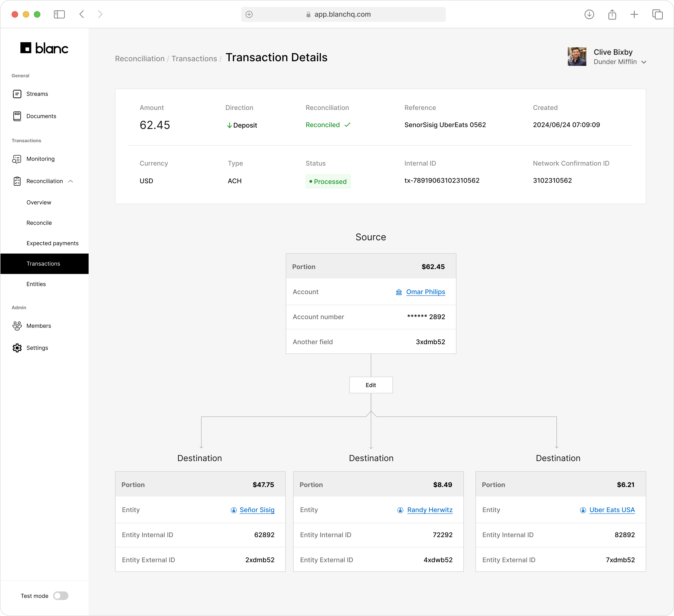674x616 pixels.
Task: Open the Uber Eats USA entity link
Action: tap(612, 510)
